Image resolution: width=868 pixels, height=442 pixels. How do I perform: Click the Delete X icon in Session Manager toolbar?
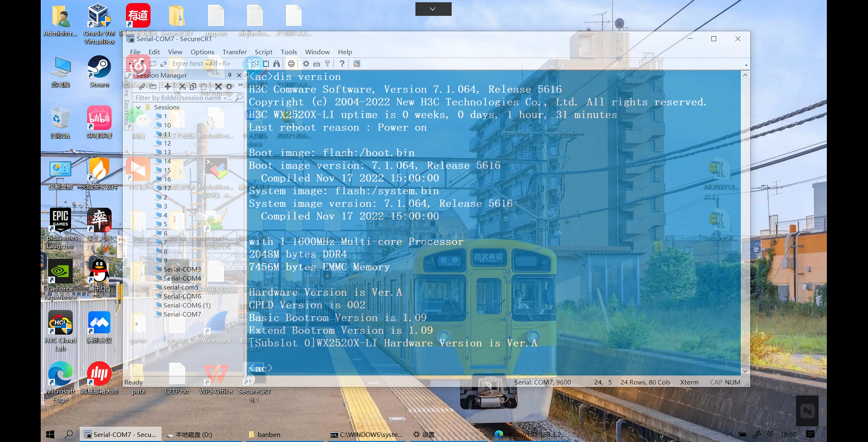[x=218, y=86]
